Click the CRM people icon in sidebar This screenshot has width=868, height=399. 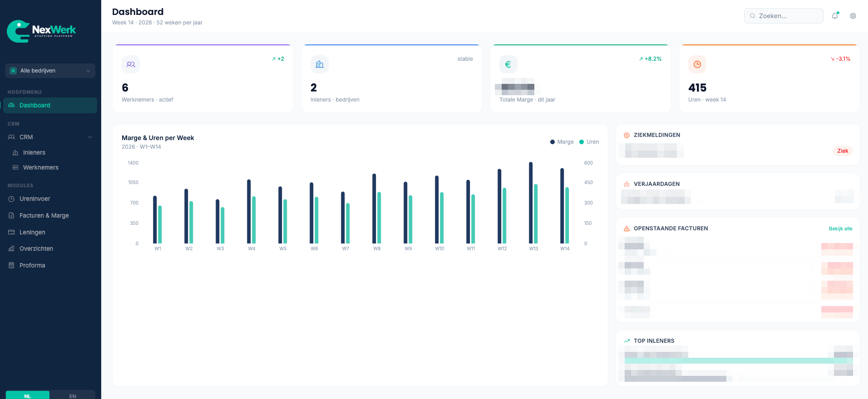point(12,137)
